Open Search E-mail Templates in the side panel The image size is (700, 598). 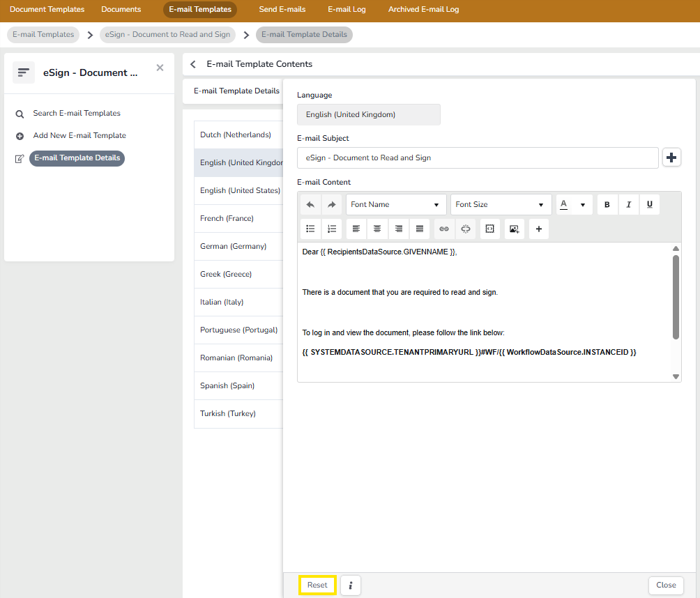[x=77, y=114]
